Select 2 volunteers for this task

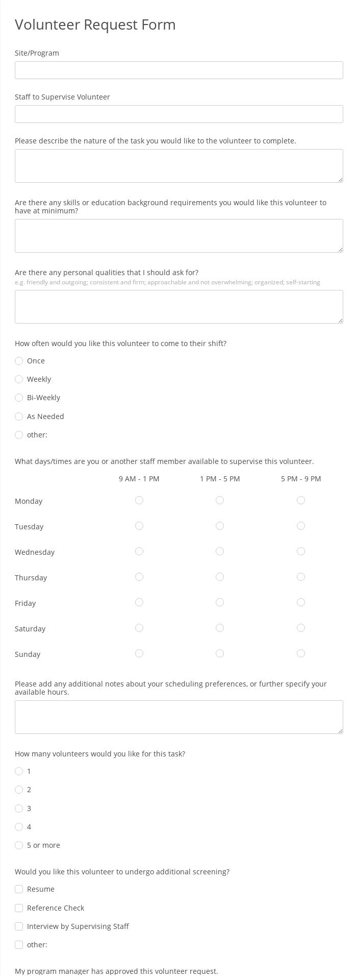(19, 790)
